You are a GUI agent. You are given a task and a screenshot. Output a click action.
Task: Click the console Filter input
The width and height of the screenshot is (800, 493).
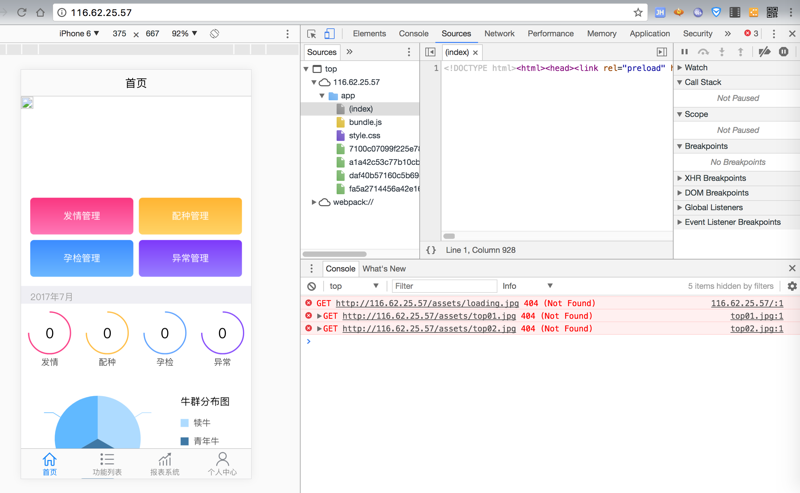(444, 286)
